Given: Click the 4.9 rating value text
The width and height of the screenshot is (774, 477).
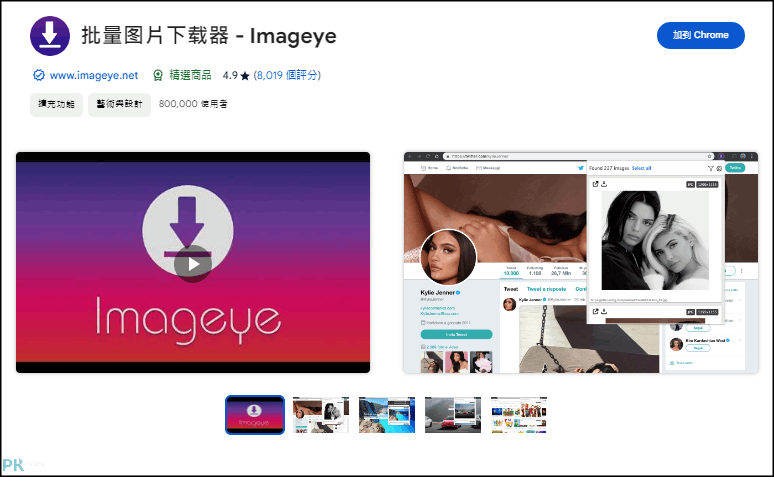Looking at the screenshot, I should pyautogui.click(x=230, y=76).
